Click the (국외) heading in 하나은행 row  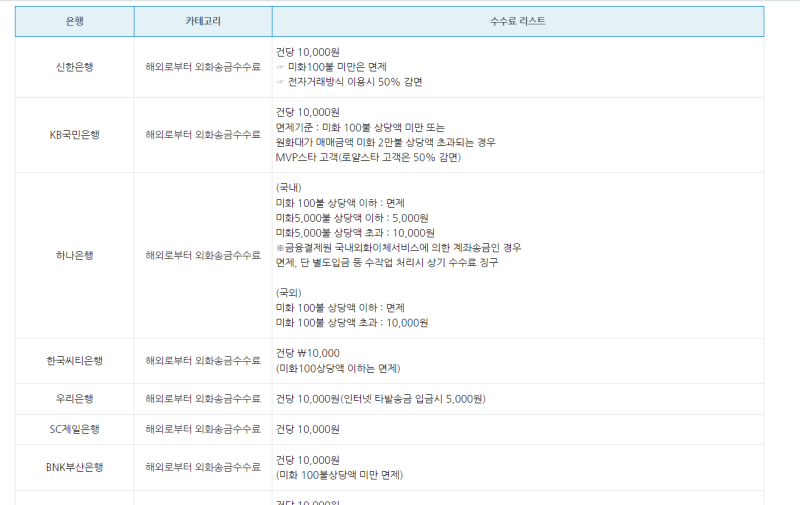(289, 292)
